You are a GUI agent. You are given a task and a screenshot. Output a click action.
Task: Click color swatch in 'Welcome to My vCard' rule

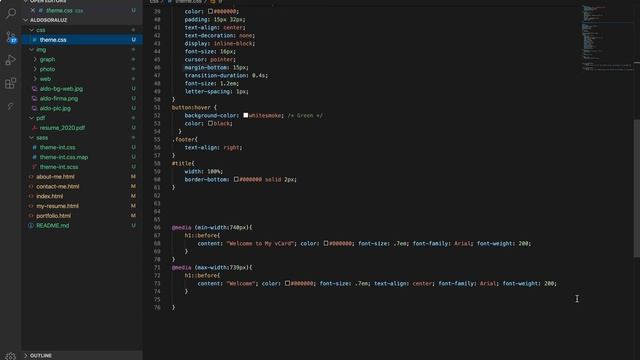point(326,243)
